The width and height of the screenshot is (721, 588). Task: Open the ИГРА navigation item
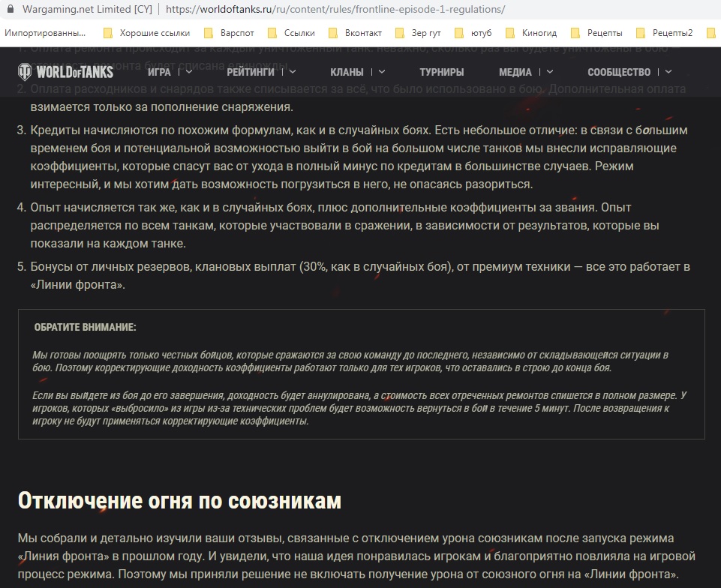pos(159,72)
